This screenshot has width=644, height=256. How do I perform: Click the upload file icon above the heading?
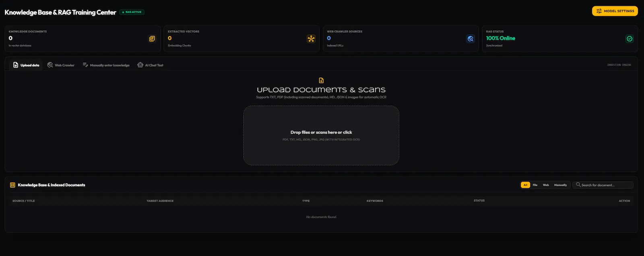click(x=321, y=80)
